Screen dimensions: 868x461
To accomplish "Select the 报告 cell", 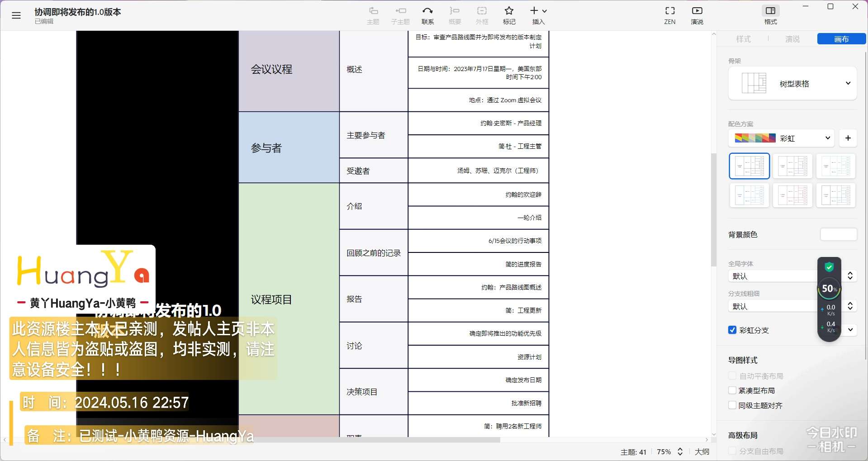I will coord(374,299).
